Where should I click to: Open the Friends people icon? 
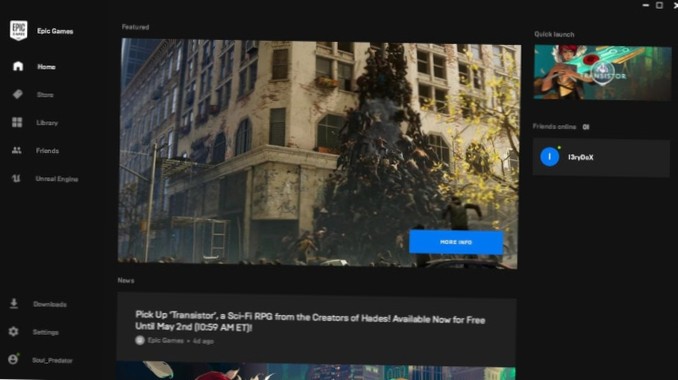[x=16, y=150]
